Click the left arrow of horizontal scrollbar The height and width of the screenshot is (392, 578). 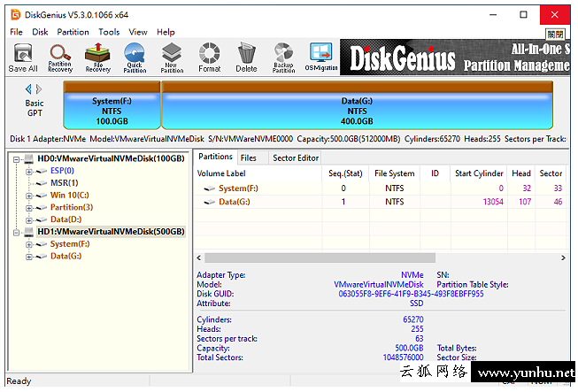click(x=199, y=257)
